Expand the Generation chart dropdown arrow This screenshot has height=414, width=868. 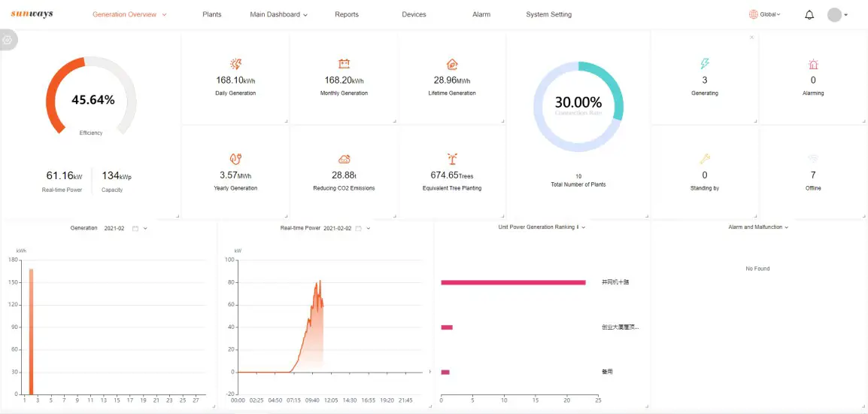[x=145, y=228]
